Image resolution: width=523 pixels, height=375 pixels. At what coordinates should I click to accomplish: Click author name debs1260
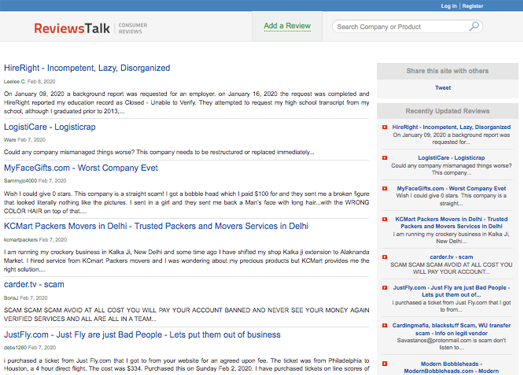(x=15, y=348)
